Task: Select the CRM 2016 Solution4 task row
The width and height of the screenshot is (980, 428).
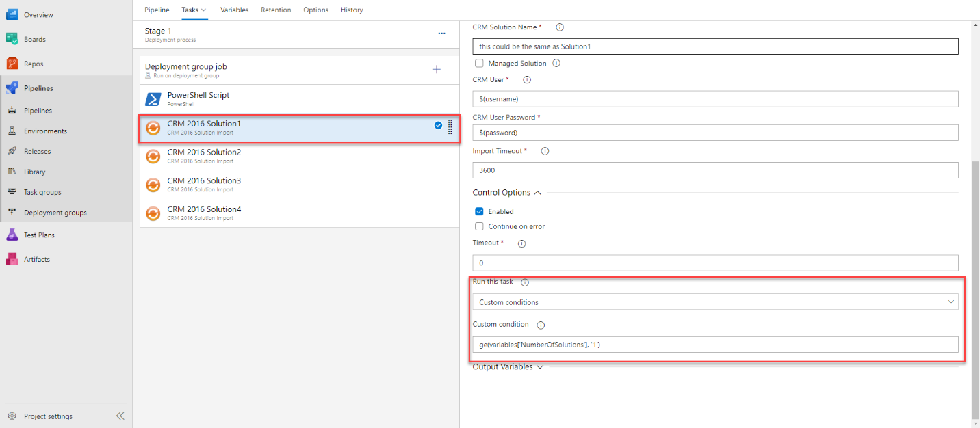Action: [x=300, y=213]
